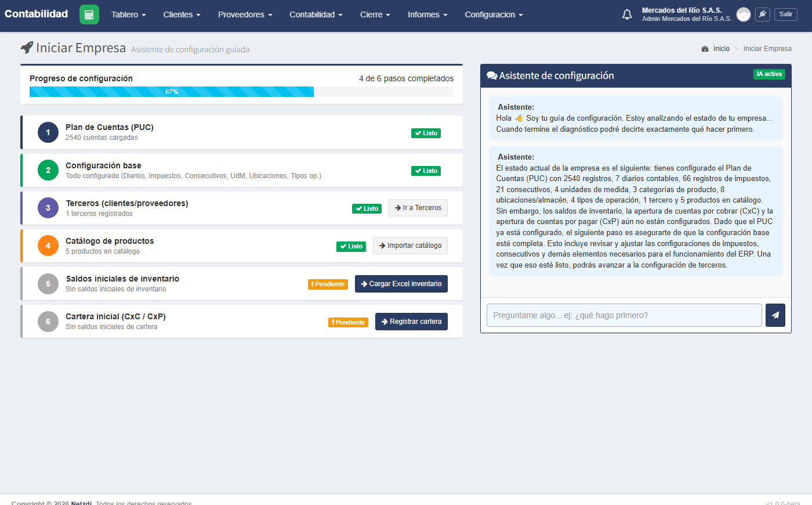Click the rocket icon beside Iniciar Empresa
812x505 pixels.
pyautogui.click(x=27, y=48)
